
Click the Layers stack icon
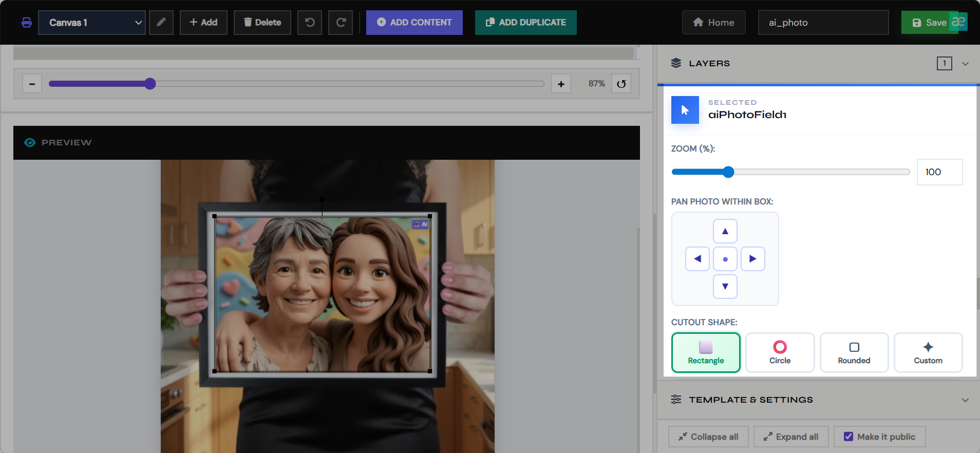coord(676,63)
